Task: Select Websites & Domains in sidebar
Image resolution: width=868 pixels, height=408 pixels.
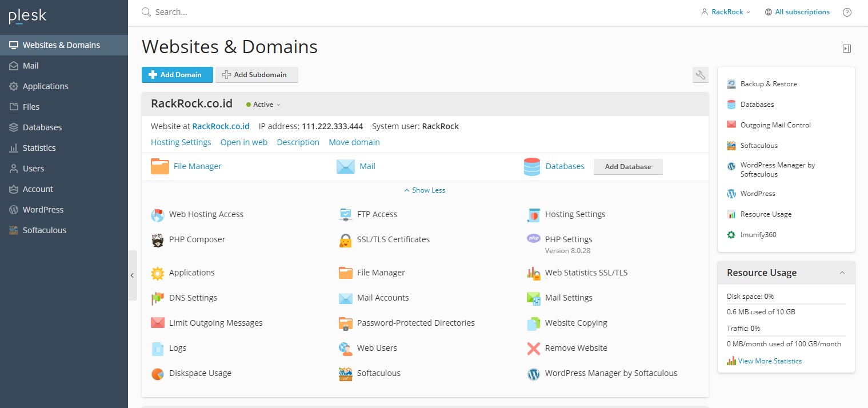Action: pyautogui.click(x=64, y=45)
